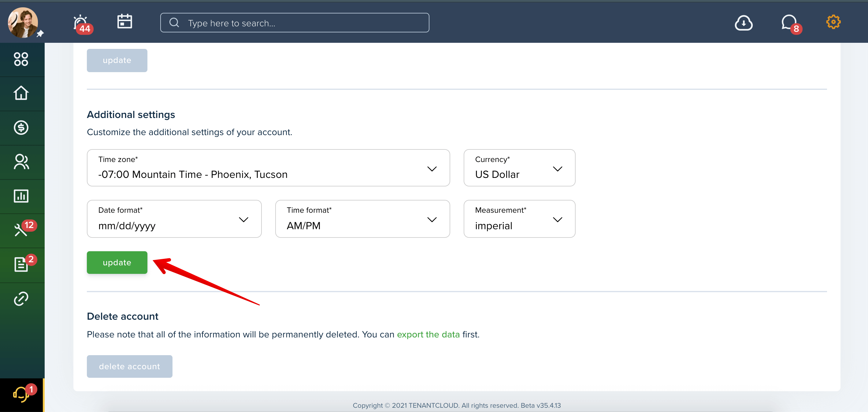
Task: Click the pin icon beside avatar
Action: coord(40,33)
